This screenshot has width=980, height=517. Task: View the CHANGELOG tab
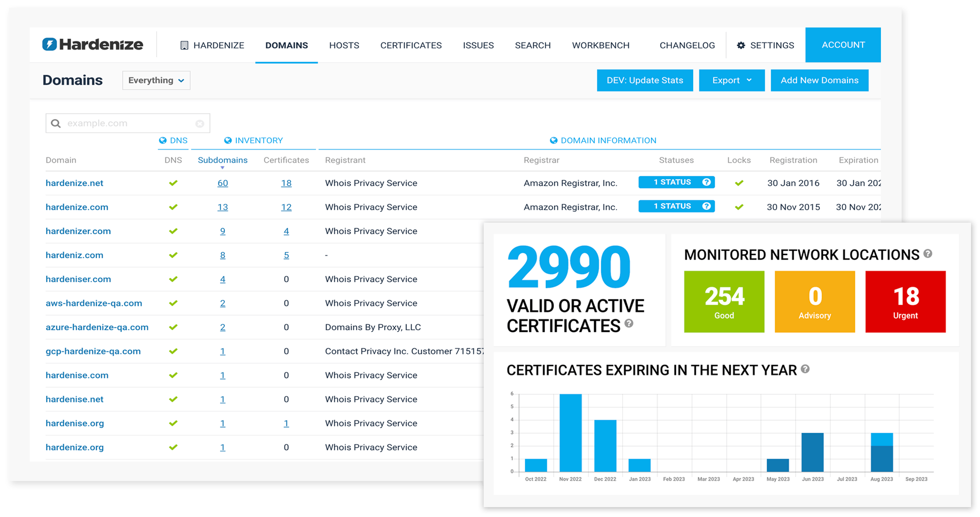687,45
